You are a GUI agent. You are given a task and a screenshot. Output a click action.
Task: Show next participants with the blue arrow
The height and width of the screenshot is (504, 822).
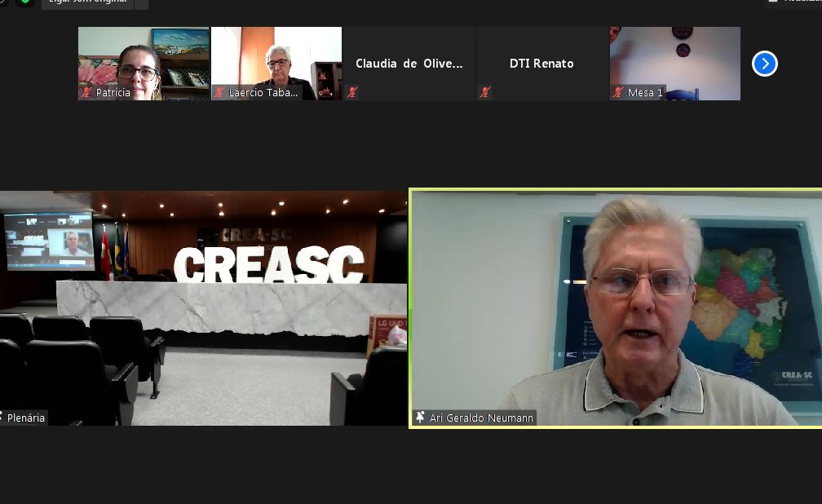(x=764, y=64)
